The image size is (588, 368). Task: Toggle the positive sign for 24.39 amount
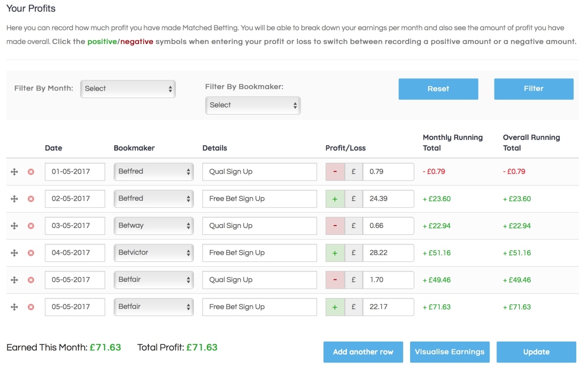click(335, 199)
